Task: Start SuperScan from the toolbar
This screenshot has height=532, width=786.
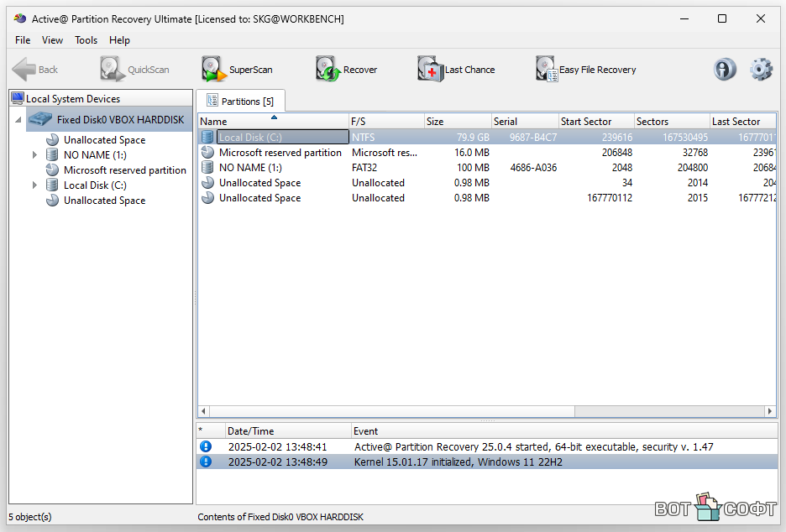Action: 238,69
